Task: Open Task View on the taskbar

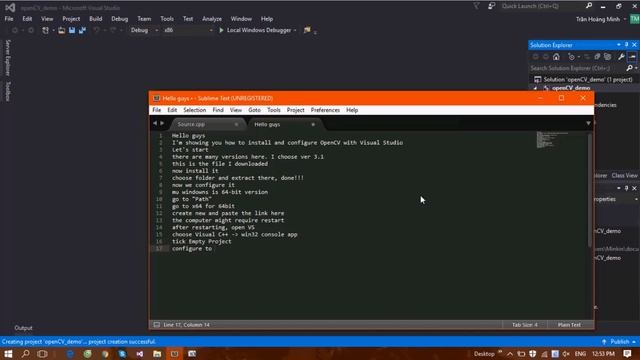Action: tap(42, 353)
